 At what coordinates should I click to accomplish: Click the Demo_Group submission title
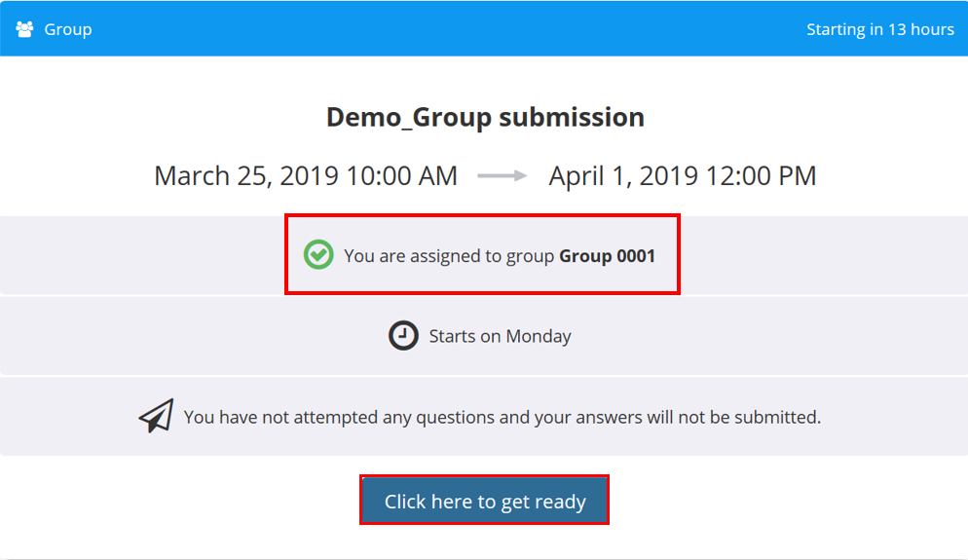point(485,117)
